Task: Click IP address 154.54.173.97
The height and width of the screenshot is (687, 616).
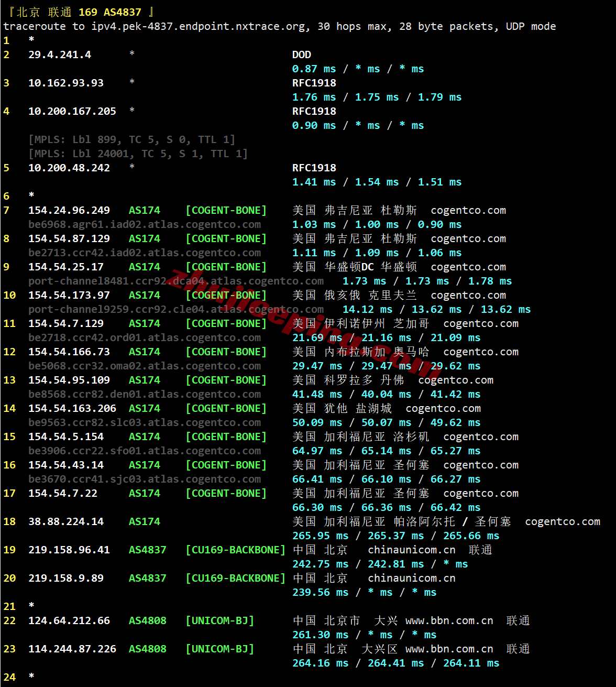Action: pyautogui.click(x=69, y=295)
